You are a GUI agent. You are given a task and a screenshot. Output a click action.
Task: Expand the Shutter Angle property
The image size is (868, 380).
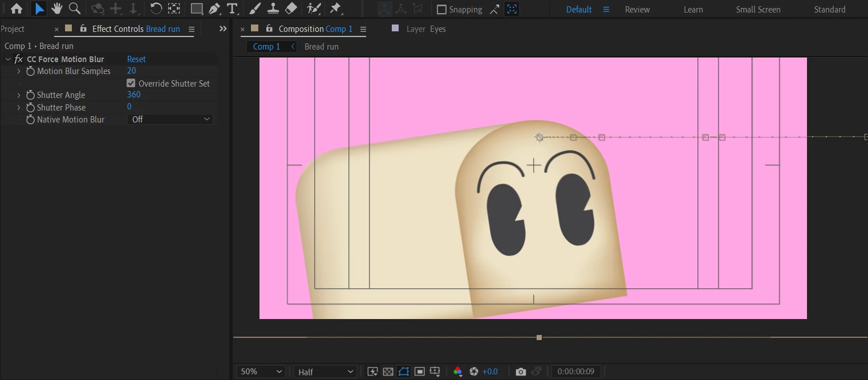[x=19, y=95]
